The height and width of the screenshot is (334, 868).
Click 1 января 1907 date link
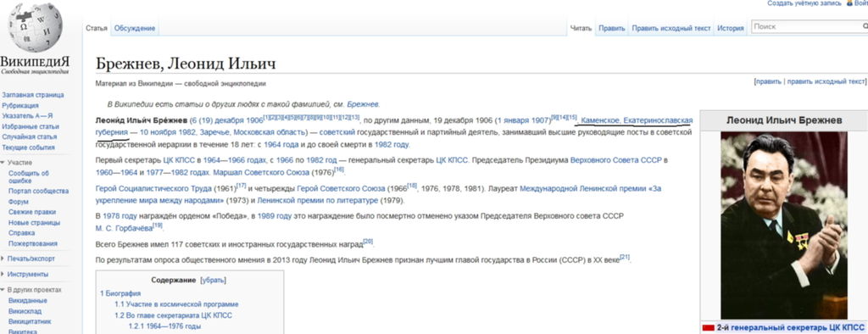click(522, 120)
